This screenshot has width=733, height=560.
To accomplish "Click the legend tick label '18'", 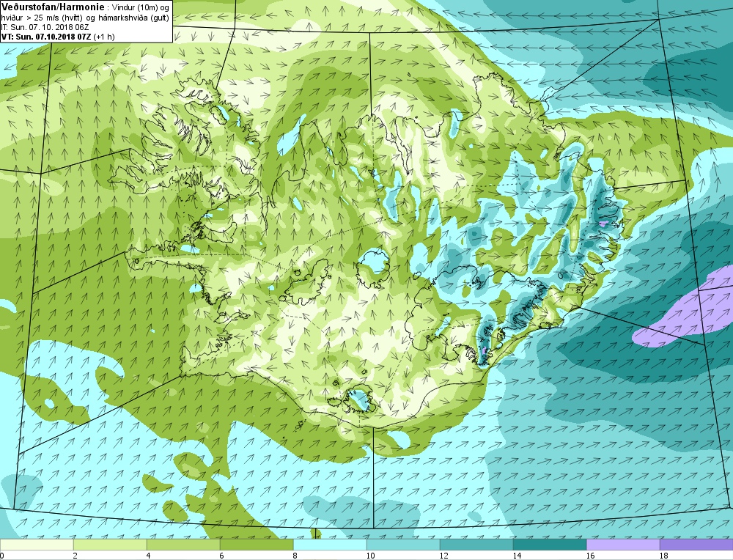I will pos(664,556).
